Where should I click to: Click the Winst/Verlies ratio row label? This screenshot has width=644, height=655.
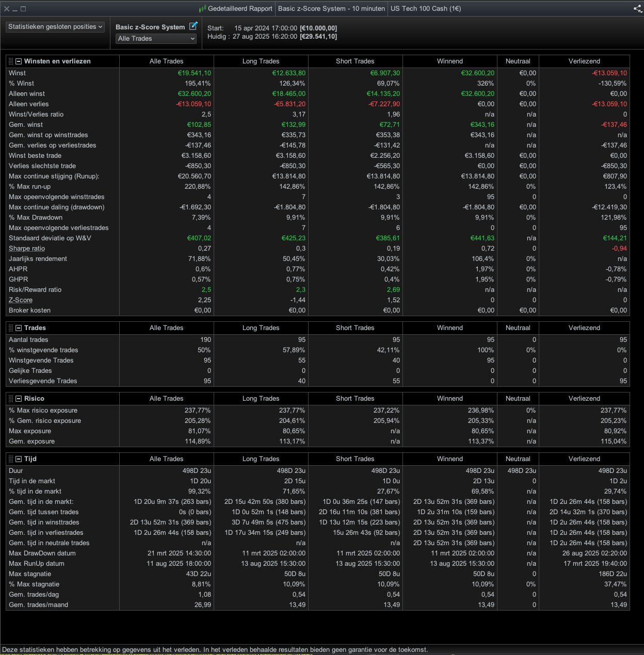pos(36,114)
